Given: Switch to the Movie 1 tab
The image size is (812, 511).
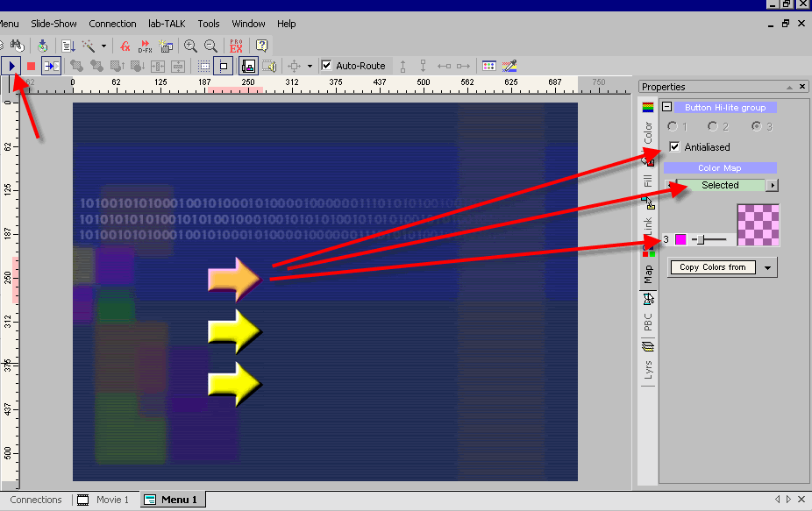Looking at the screenshot, I should point(103,500).
